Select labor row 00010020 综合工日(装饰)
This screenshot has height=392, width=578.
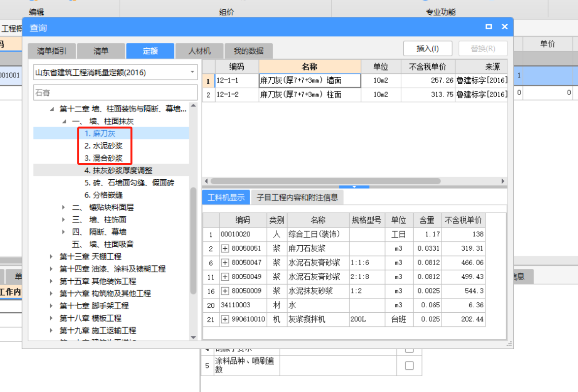coord(344,234)
